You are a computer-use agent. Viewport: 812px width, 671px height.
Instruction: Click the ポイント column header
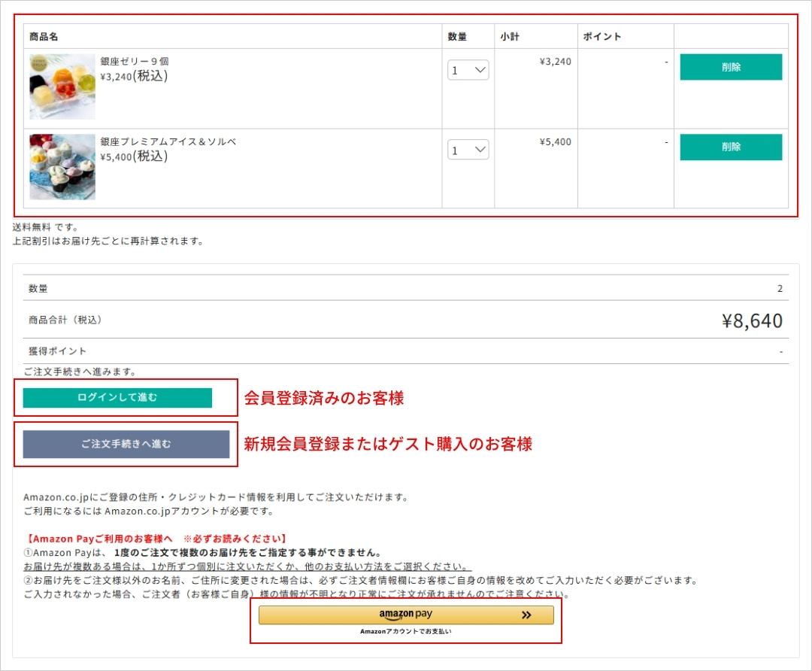tap(602, 36)
